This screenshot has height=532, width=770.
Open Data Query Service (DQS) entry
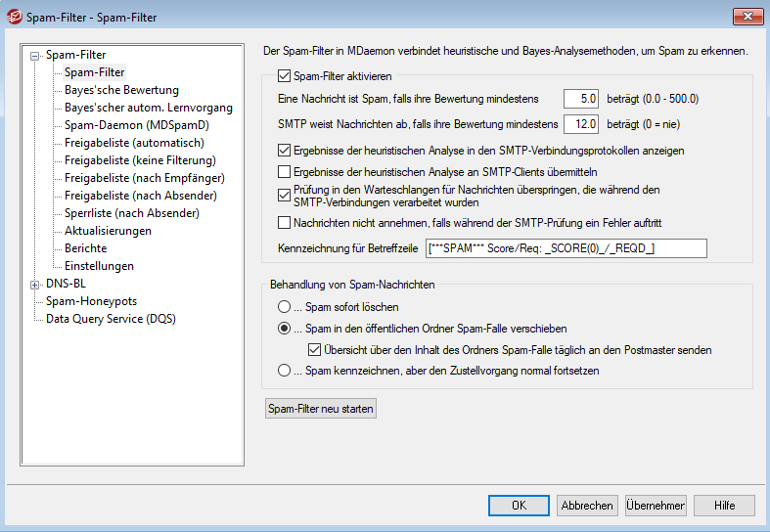111,319
